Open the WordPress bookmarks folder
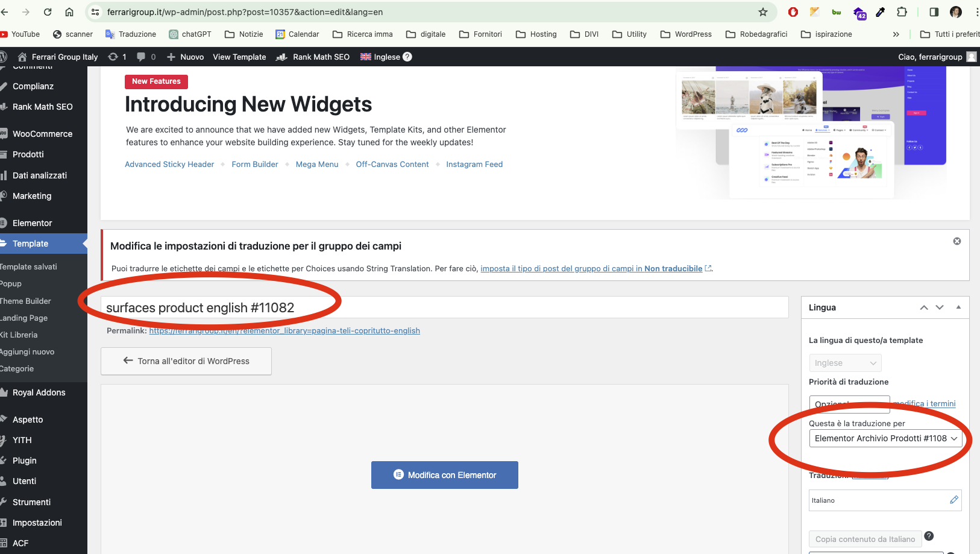The width and height of the screenshot is (980, 554). 686,34
